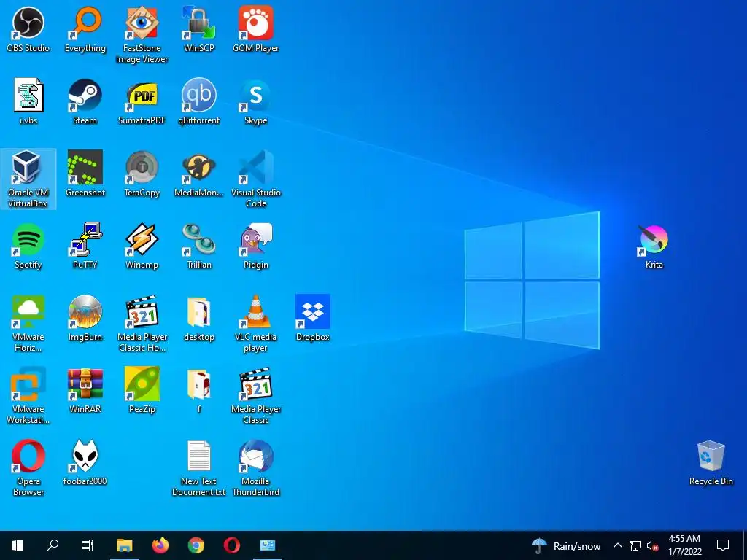747x560 pixels.
Task: Select New Text Document.txt file
Action: coord(199,467)
